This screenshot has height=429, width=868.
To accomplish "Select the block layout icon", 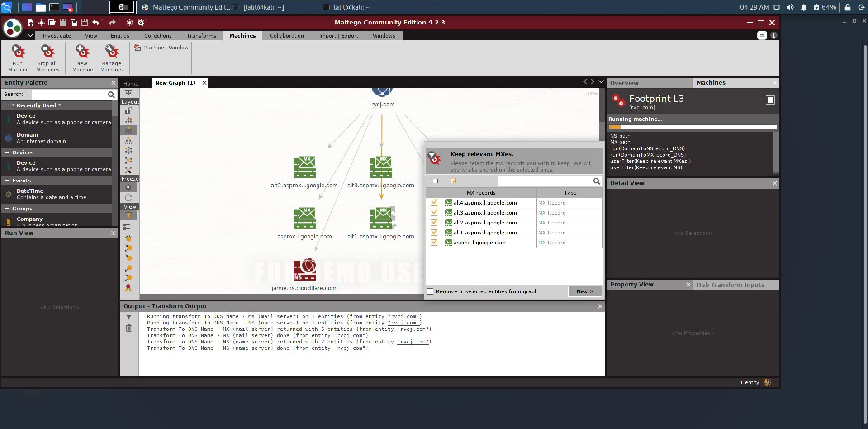I will [x=128, y=130].
